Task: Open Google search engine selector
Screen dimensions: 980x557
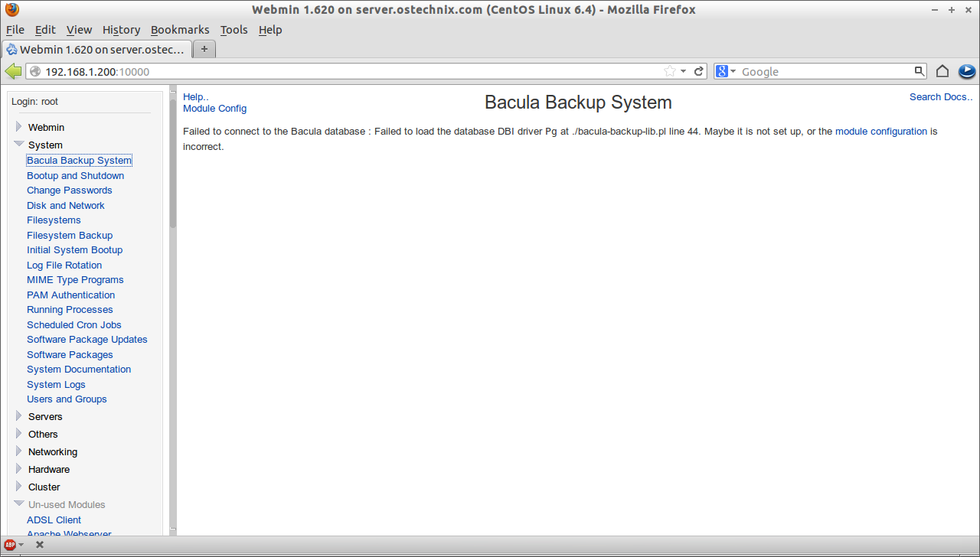Action: point(726,71)
